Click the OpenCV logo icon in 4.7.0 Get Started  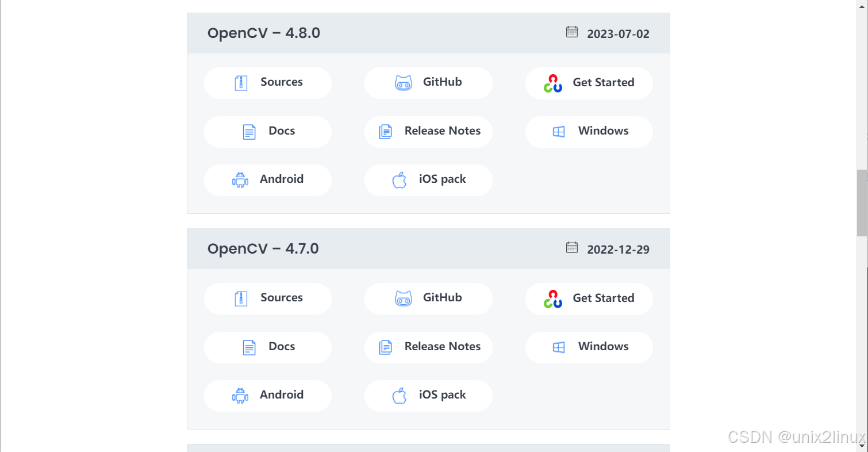(x=553, y=299)
